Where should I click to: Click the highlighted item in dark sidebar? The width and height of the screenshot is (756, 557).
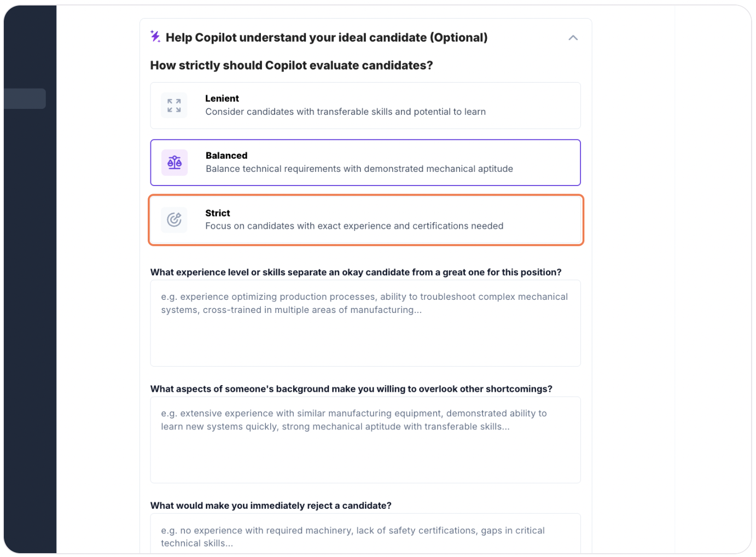25,98
